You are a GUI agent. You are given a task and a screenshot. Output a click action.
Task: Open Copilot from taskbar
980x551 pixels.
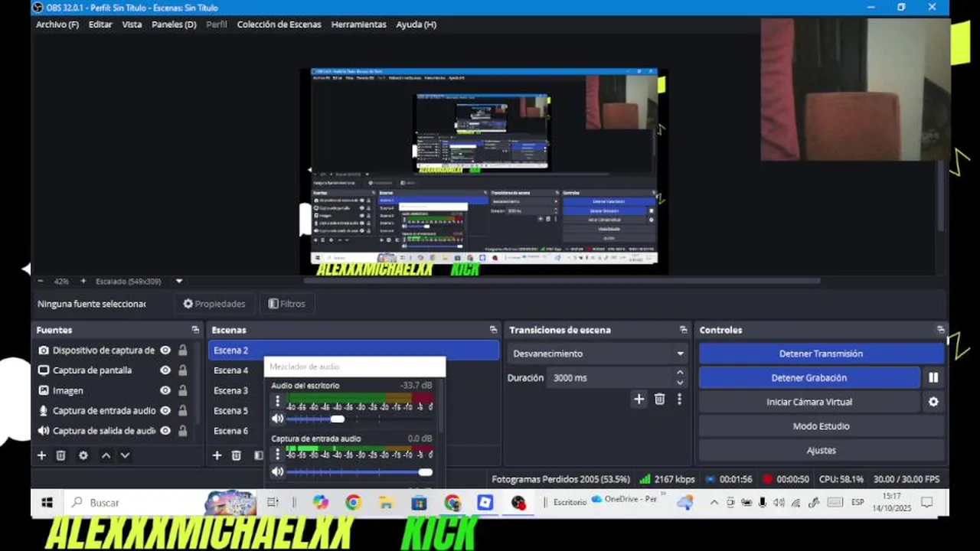[320, 503]
